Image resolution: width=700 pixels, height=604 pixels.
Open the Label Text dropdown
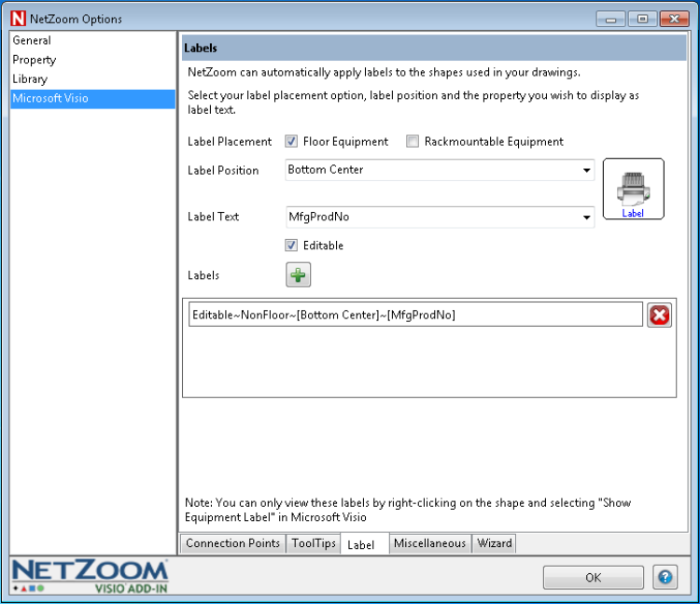(440, 217)
